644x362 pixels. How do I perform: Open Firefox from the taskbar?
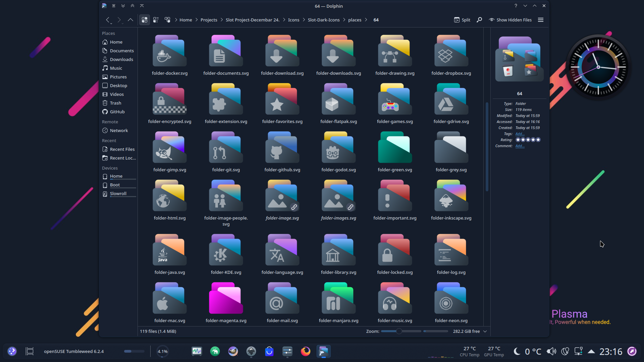[x=306, y=351]
